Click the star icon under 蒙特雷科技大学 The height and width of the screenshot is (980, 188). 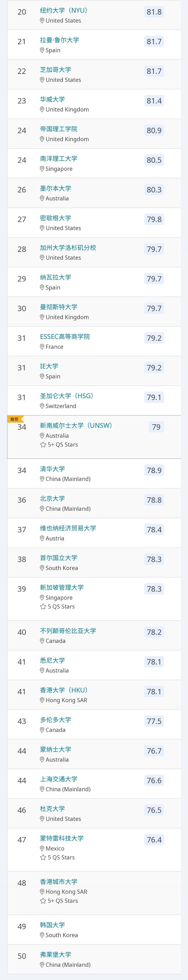coord(43,857)
